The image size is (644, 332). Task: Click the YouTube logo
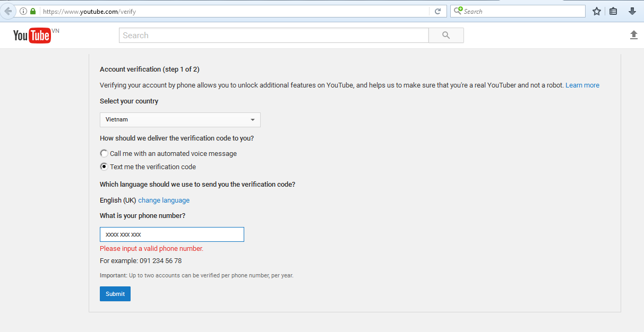[32, 36]
